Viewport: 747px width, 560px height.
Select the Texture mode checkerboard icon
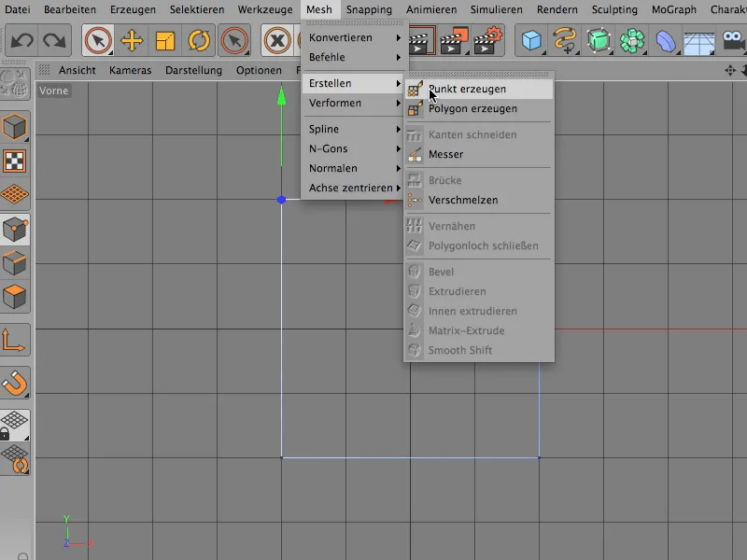pos(13,160)
